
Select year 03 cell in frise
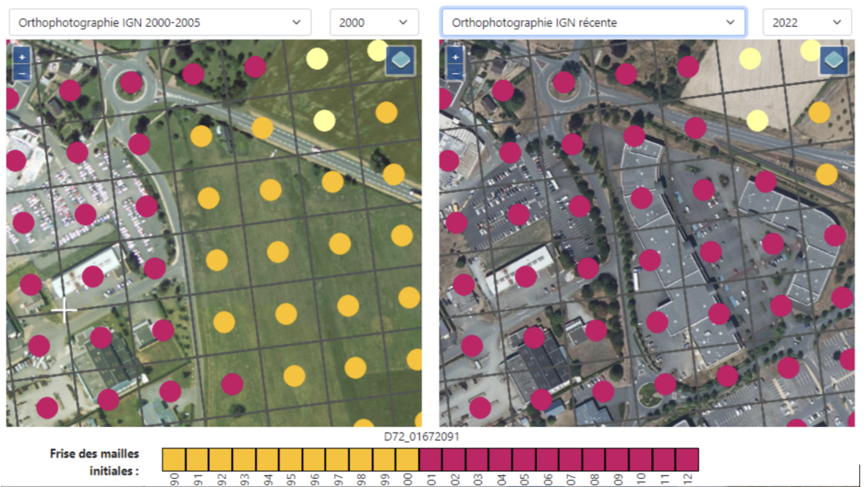[478, 459]
